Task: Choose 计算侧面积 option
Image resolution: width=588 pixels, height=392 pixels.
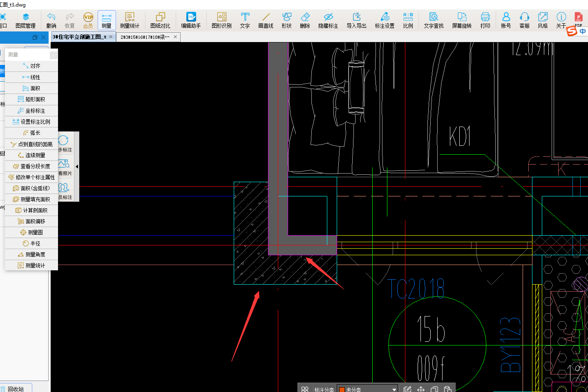Action: tap(31, 210)
